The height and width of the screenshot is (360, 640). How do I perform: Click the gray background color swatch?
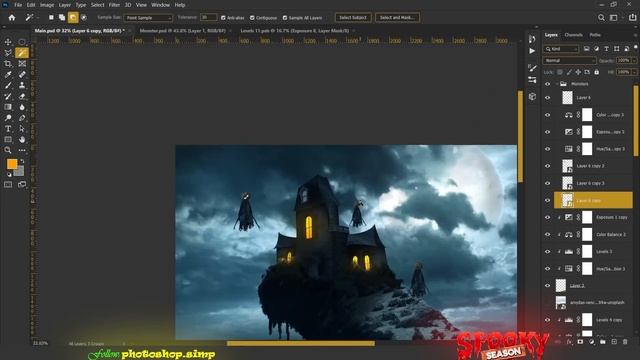tap(20, 171)
